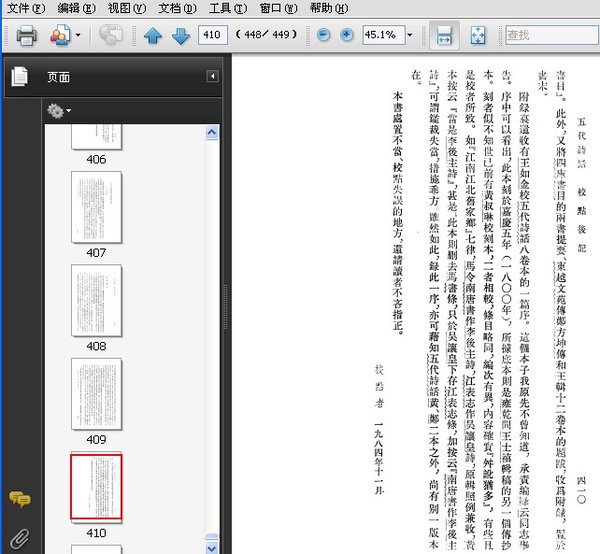Open the comments panel icon
Image resolution: width=600 pixels, height=554 pixels.
tap(20, 499)
